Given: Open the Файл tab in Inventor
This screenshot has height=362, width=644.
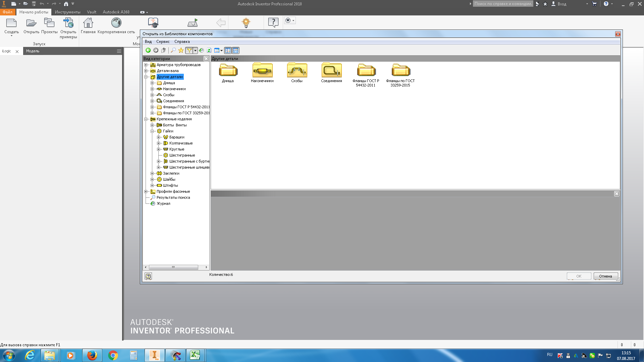Looking at the screenshot, I should tap(8, 12).
